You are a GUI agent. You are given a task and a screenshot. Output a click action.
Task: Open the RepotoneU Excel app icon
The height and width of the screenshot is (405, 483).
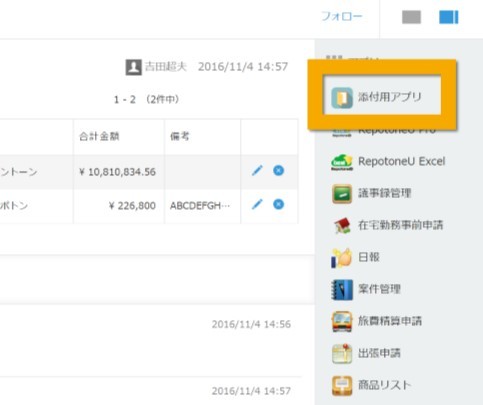click(x=342, y=162)
